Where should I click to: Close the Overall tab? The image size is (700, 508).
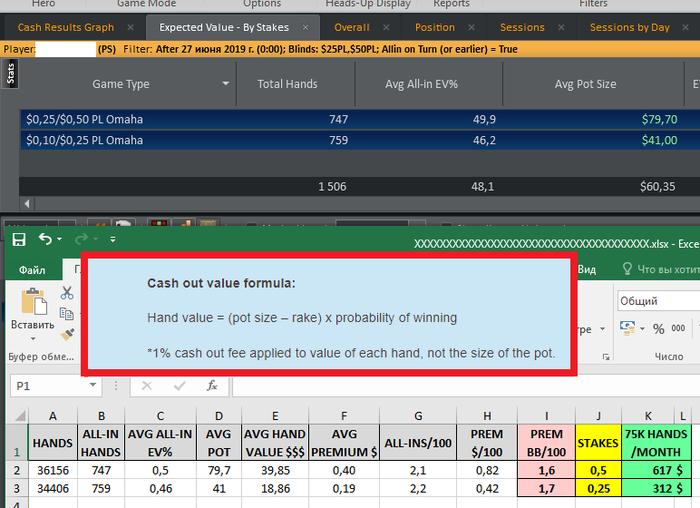pyautogui.click(x=386, y=28)
